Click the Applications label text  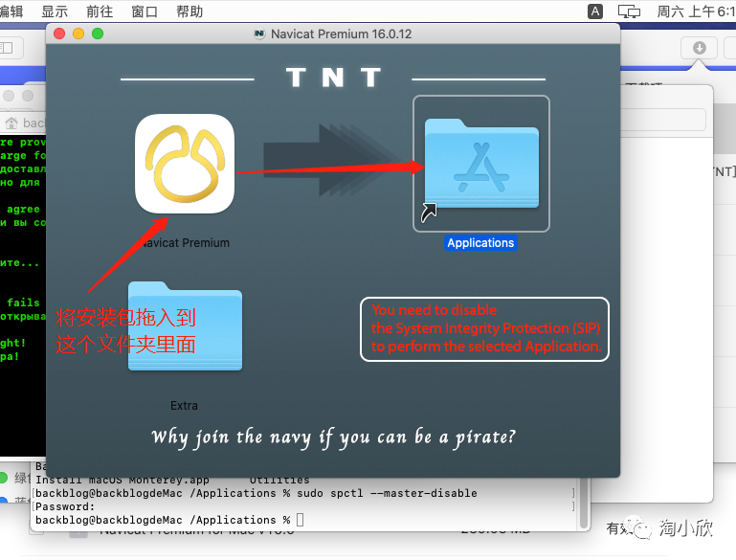[x=480, y=243]
